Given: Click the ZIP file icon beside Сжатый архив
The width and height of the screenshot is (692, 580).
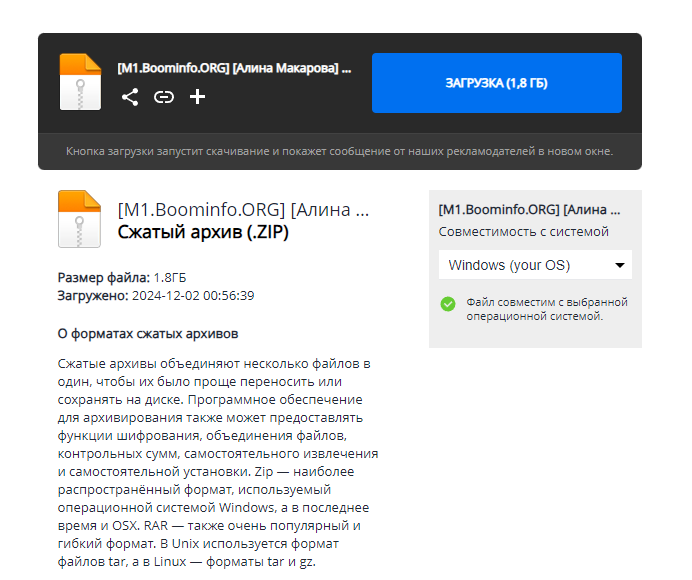Looking at the screenshot, I should [79, 219].
